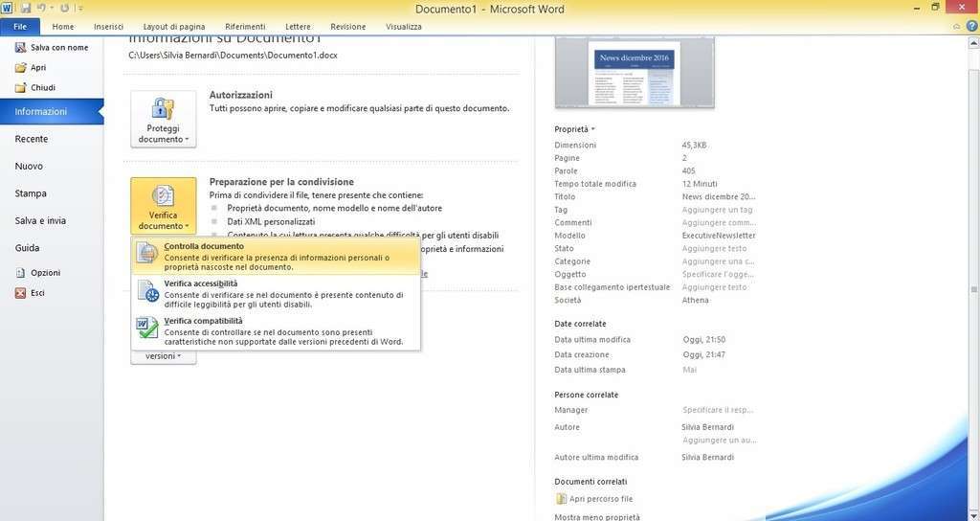The image size is (980, 521).
Task: Click the ExecutiveNewsletter model value
Action: pyautogui.click(x=719, y=236)
